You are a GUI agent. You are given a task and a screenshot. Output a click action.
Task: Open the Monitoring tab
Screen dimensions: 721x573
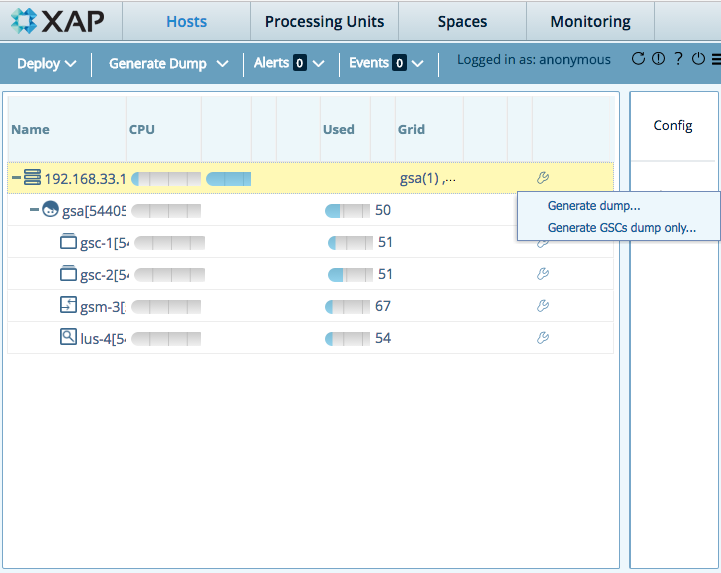point(590,22)
